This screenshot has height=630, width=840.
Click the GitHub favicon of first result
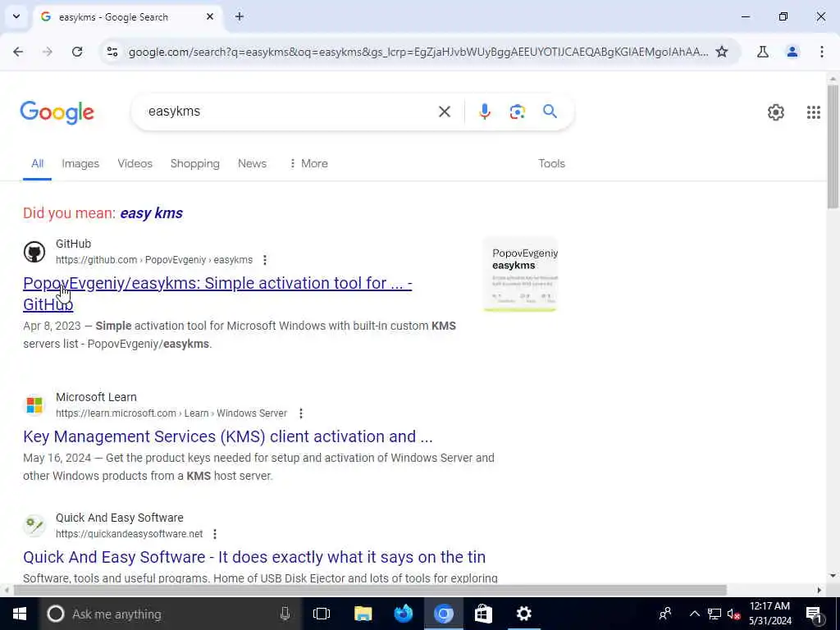(x=34, y=252)
